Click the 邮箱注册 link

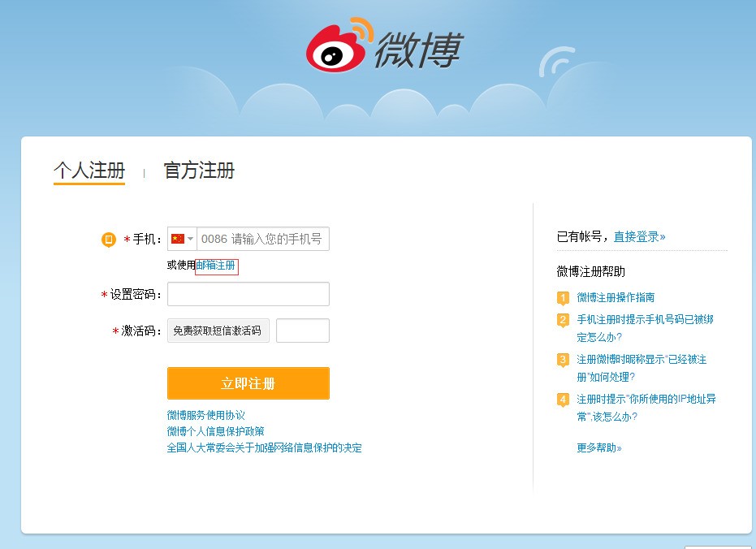click(216, 266)
